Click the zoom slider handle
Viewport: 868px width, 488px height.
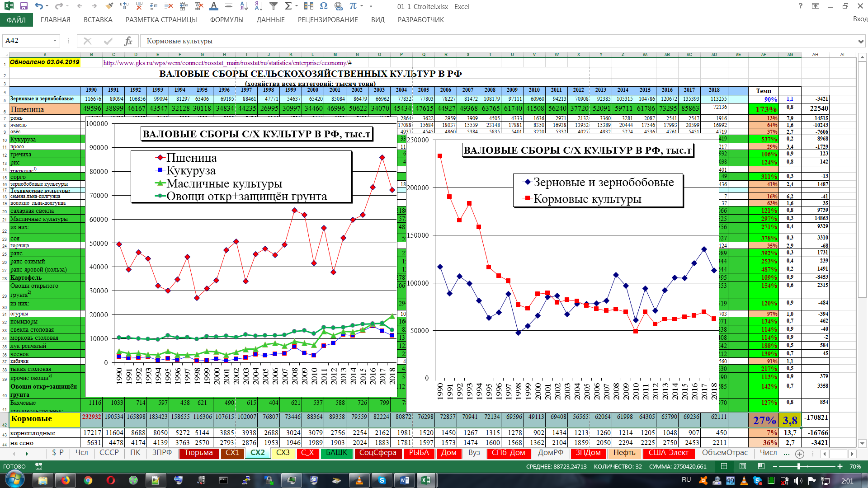pos(799,466)
